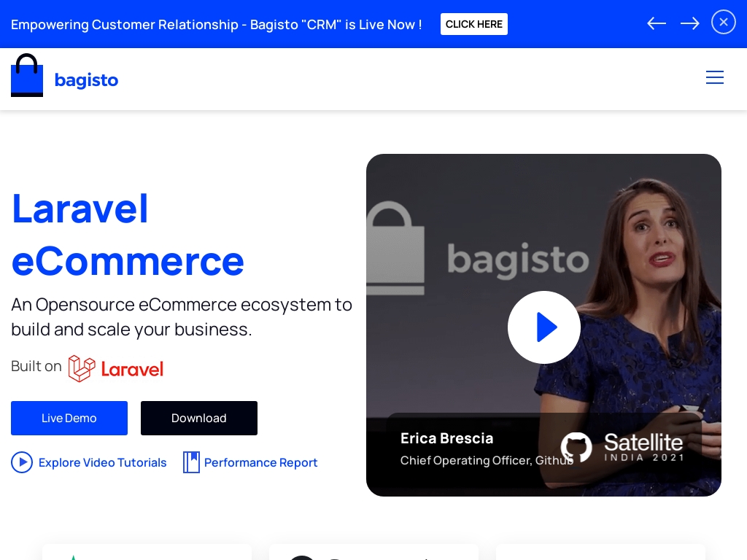Open the hamburger navigation menu
The width and height of the screenshot is (747, 560).
point(714,77)
